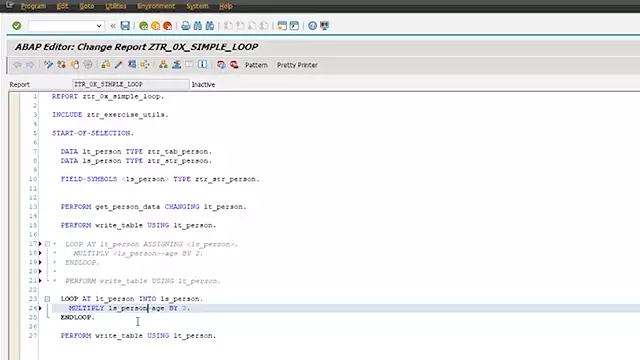Toggle Fullscreen editor icon
The image size is (640, 360).
(189, 64)
